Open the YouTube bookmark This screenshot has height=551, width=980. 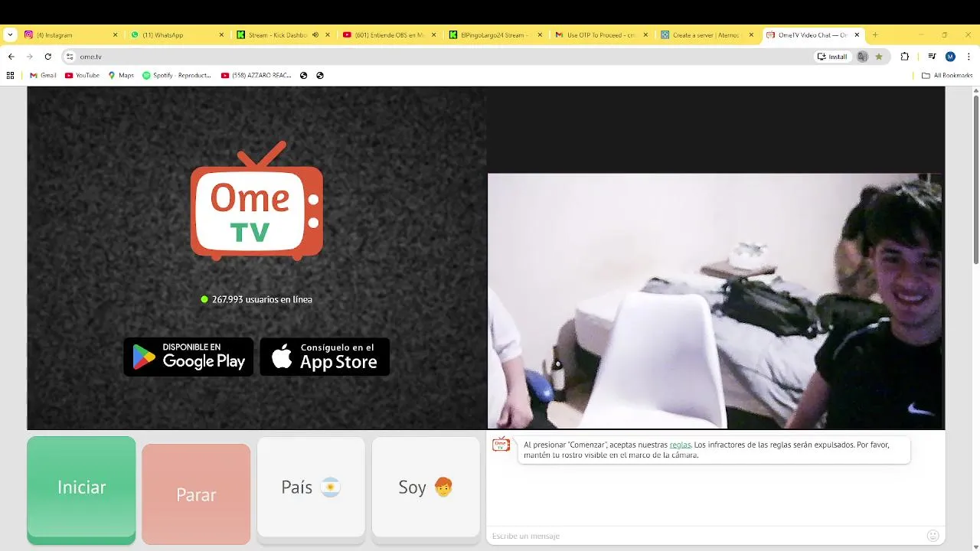click(x=82, y=76)
